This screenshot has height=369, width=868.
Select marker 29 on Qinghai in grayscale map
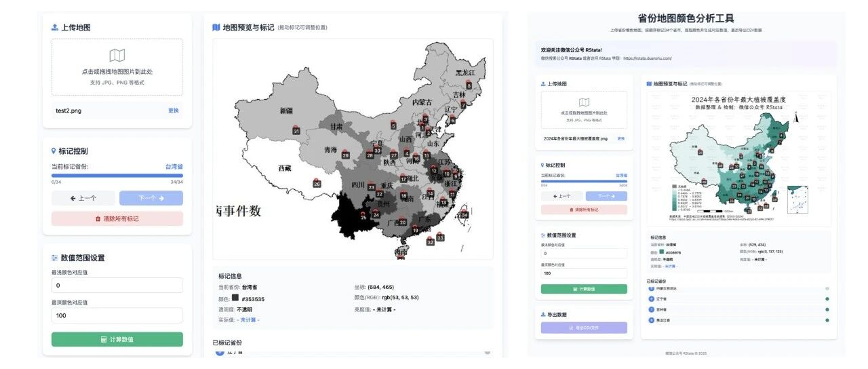click(x=346, y=155)
